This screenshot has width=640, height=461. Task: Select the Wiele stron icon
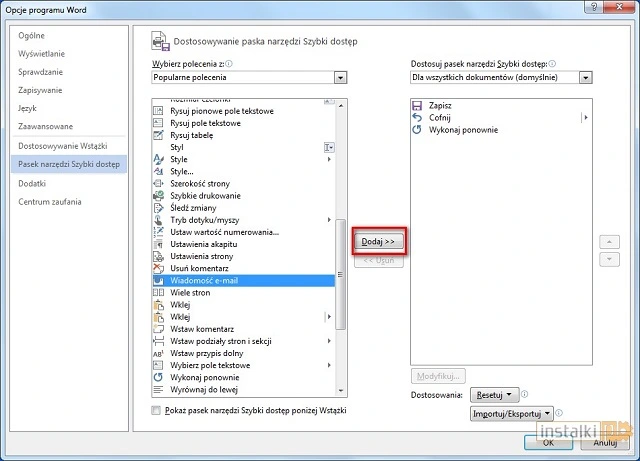click(158, 292)
